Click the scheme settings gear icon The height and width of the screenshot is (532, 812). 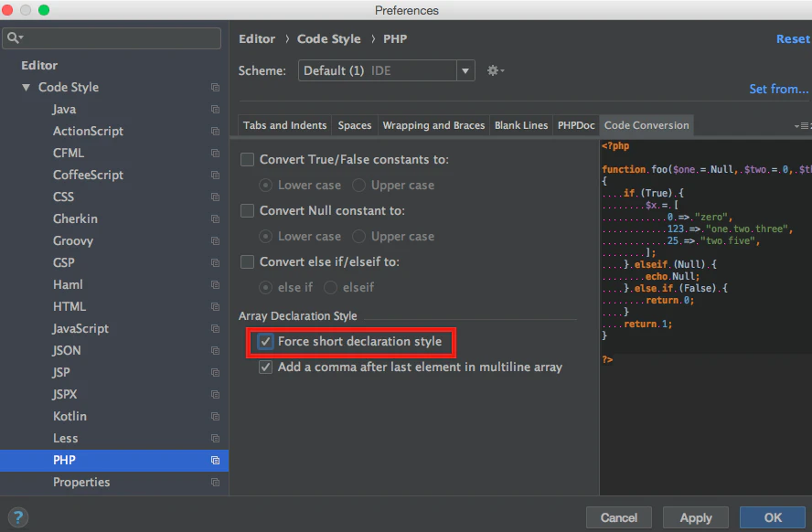pyautogui.click(x=495, y=70)
